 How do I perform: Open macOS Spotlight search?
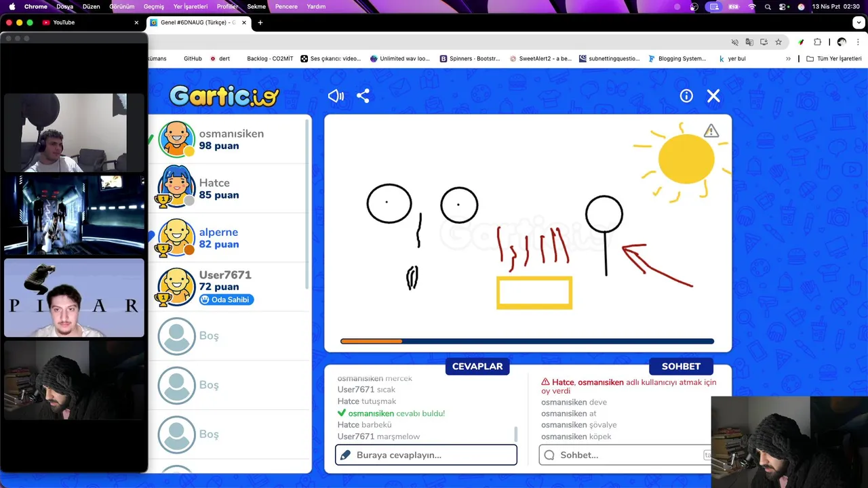[768, 7]
